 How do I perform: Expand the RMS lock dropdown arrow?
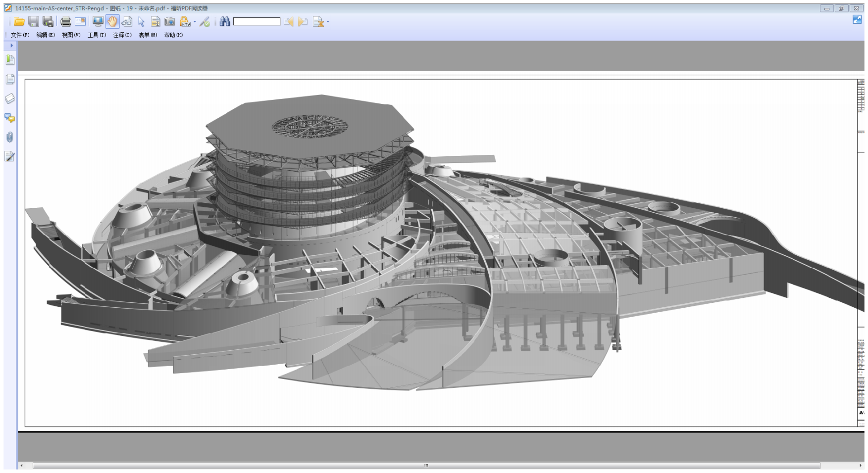pos(195,22)
